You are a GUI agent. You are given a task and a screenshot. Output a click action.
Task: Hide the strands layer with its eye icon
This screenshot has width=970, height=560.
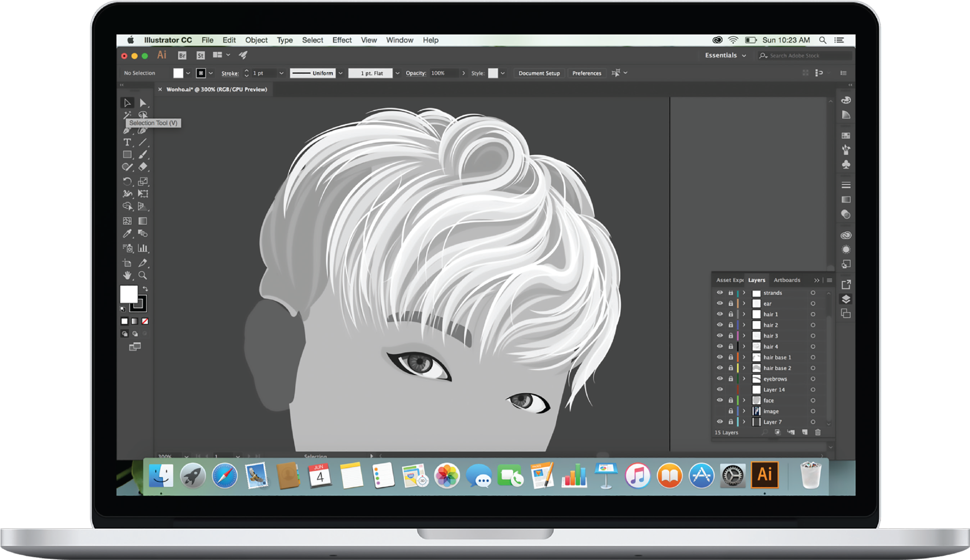pos(720,293)
